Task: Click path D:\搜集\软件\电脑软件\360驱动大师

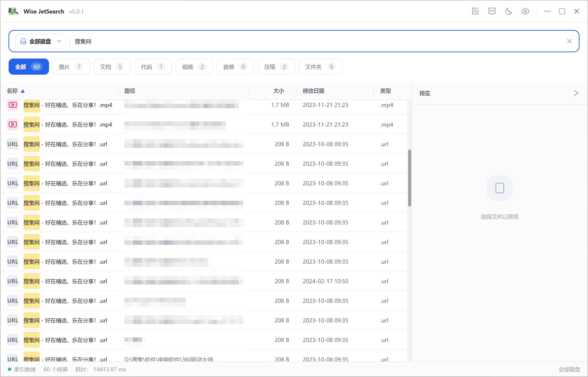Action: point(169,359)
